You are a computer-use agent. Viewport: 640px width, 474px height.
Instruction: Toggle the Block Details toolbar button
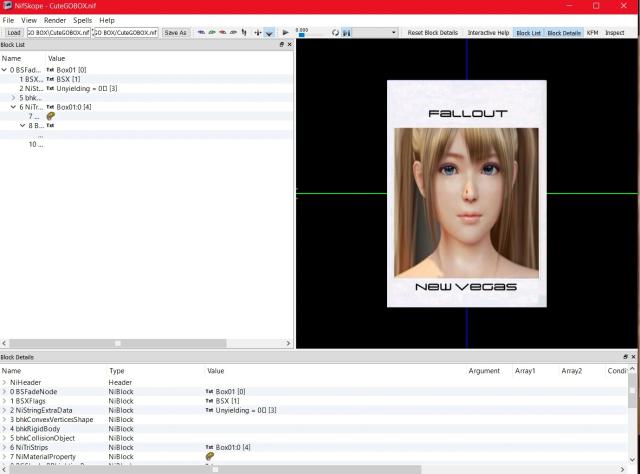564,33
